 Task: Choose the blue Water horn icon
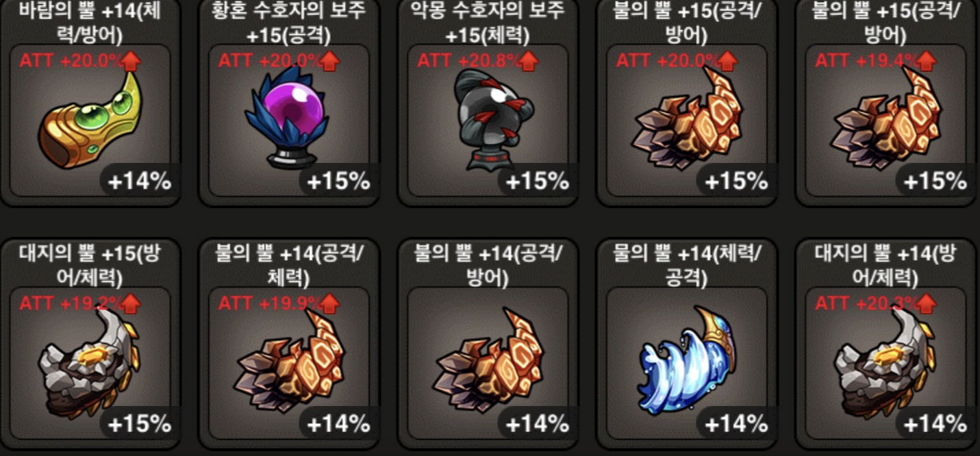(688, 359)
